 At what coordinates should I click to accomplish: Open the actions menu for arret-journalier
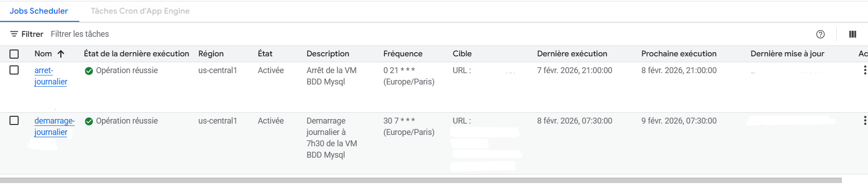(x=865, y=70)
